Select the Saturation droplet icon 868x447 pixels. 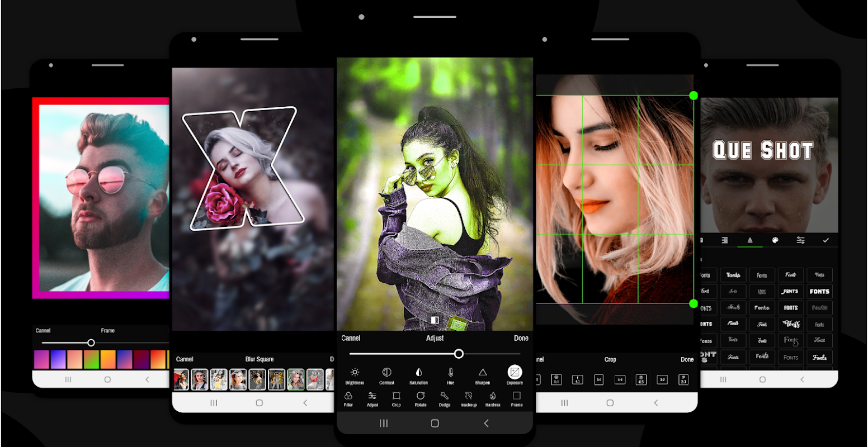click(418, 372)
